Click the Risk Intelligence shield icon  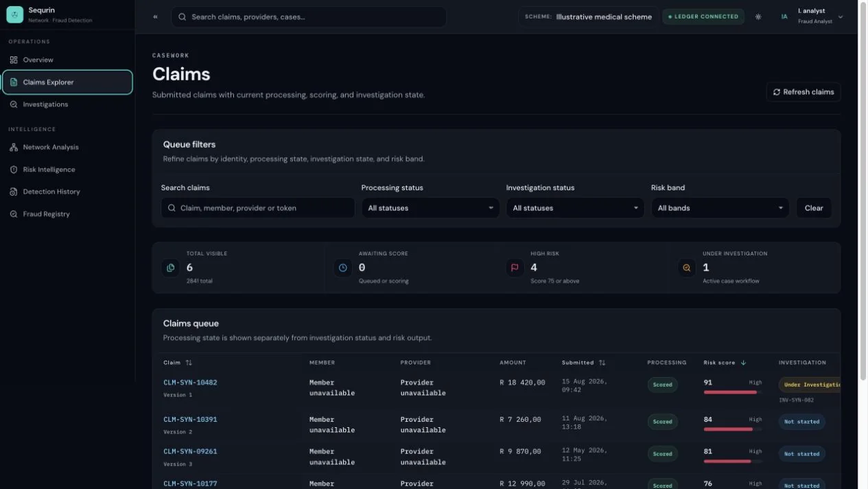pyautogui.click(x=14, y=170)
